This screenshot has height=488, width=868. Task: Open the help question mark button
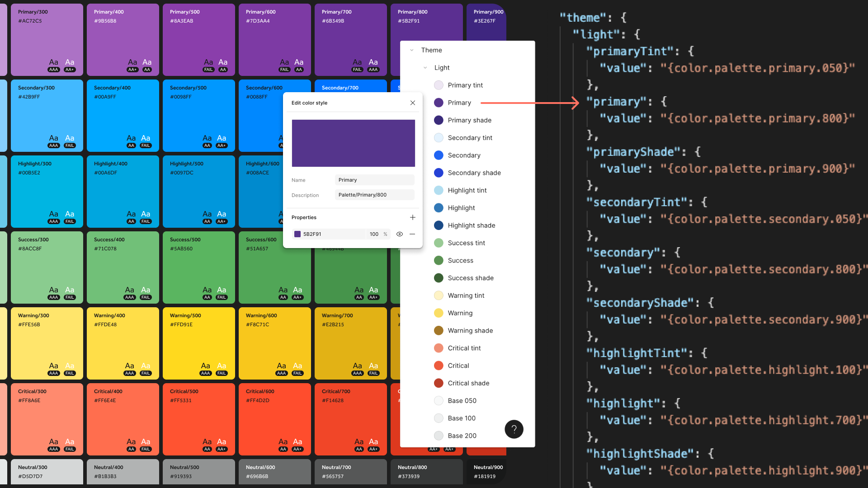tap(514, 429)
